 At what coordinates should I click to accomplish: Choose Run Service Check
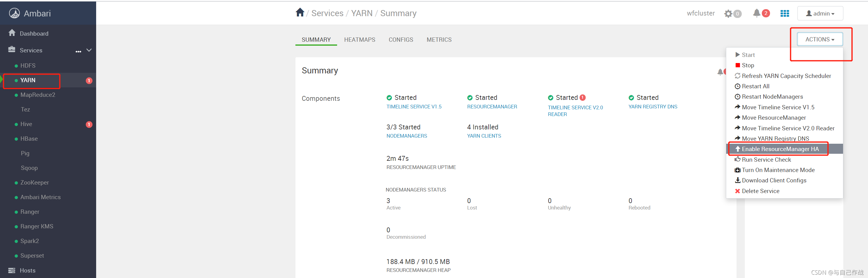click(x=784, y=159)
